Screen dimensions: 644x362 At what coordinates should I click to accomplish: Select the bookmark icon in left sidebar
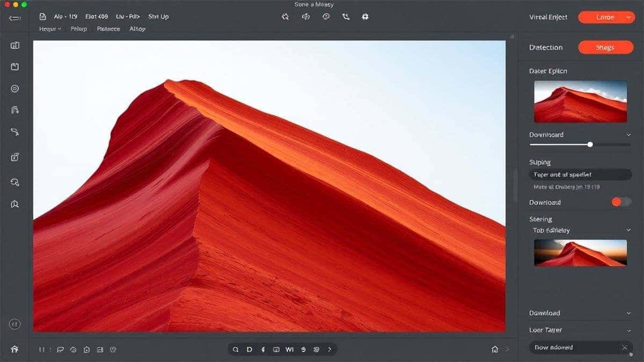pyautogui.click(x=15, y=204)
